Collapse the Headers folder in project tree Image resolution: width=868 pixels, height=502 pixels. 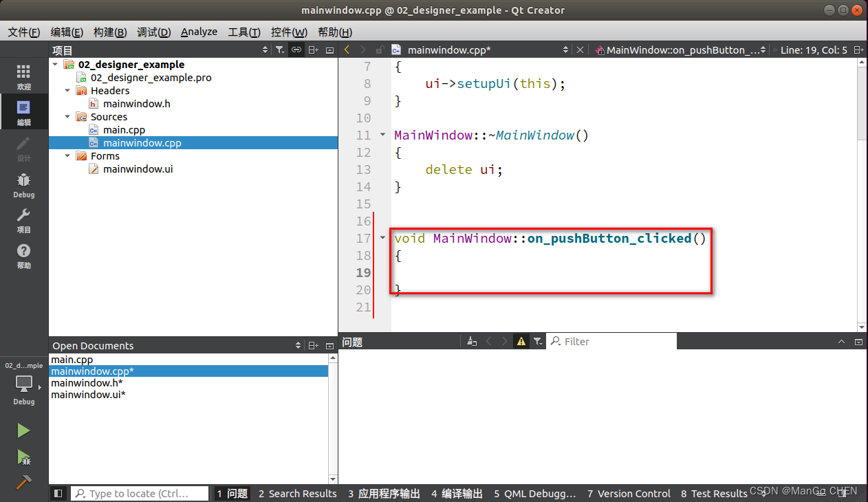tap(67, 91)
